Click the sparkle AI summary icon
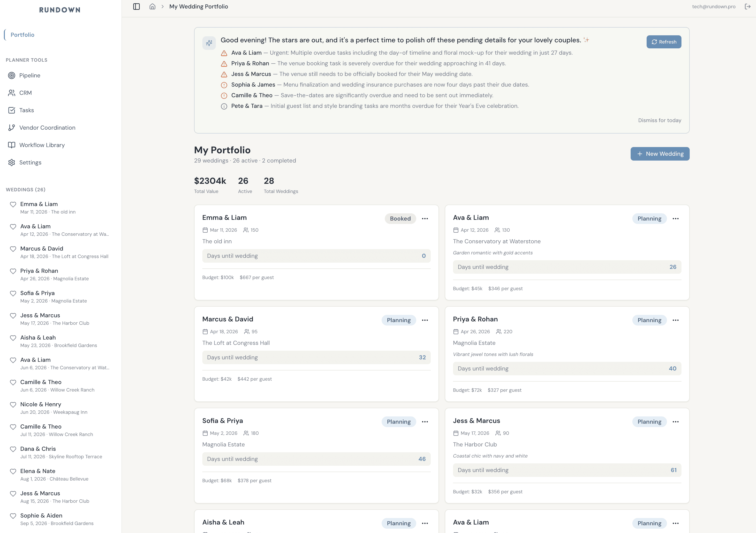Screen dimensions: 756x533 [209, 43]
